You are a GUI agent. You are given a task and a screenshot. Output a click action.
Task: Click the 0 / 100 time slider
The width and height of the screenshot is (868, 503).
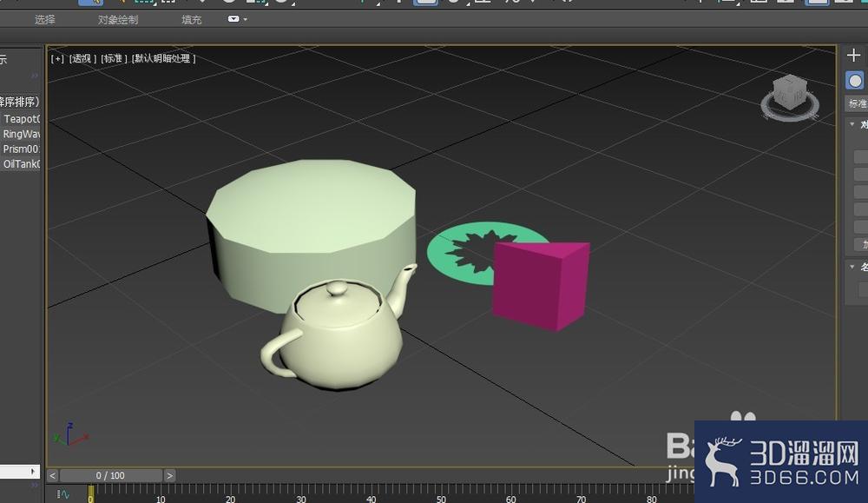[x=111, y=475]
